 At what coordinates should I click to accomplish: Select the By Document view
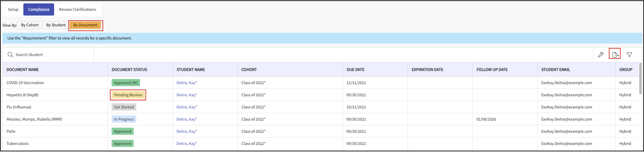pos(85,25)
